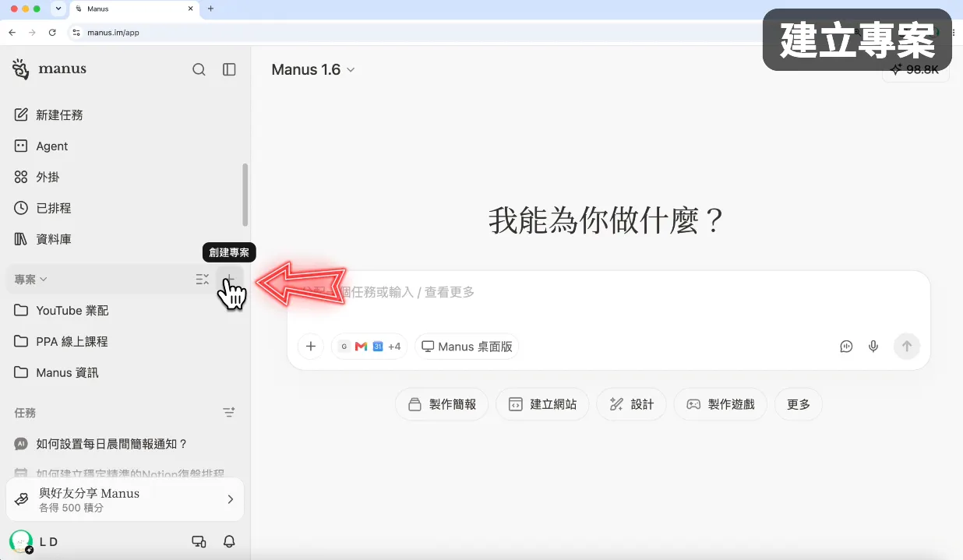This screenshot has height=560, width=963.
Task: Click the plus attachment button in composer
Action: click(310, 346)
